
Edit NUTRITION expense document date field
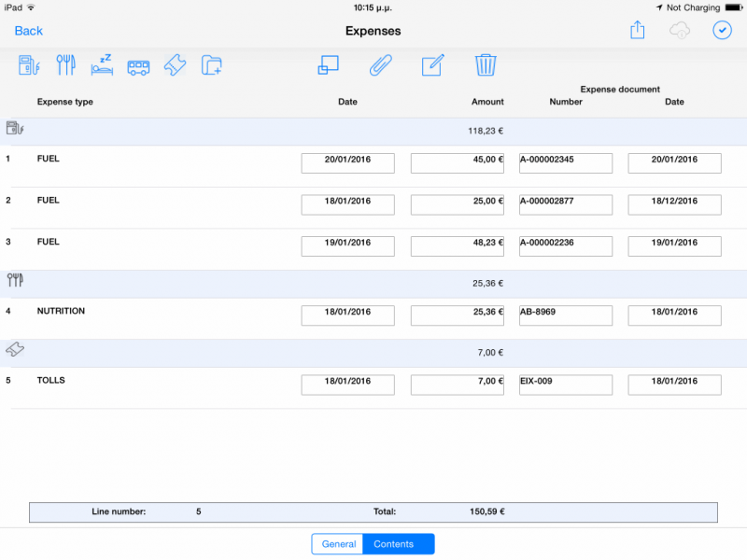point(674,315)
